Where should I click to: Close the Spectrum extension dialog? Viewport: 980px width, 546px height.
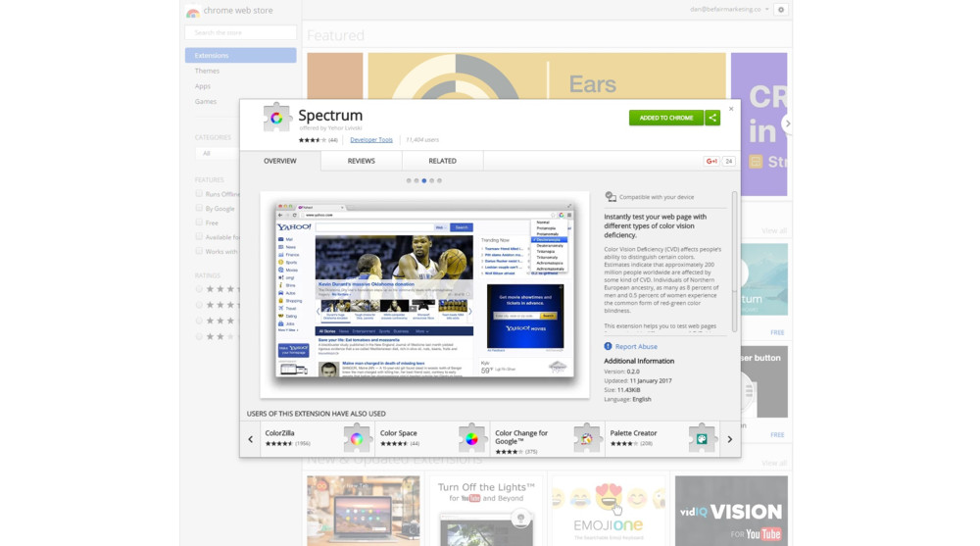731,109
